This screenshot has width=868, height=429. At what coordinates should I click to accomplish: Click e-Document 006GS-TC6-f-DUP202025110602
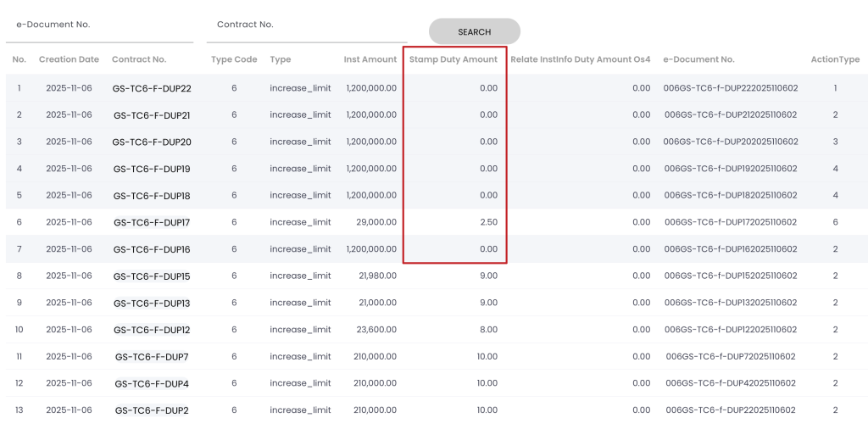click(730, 142)
